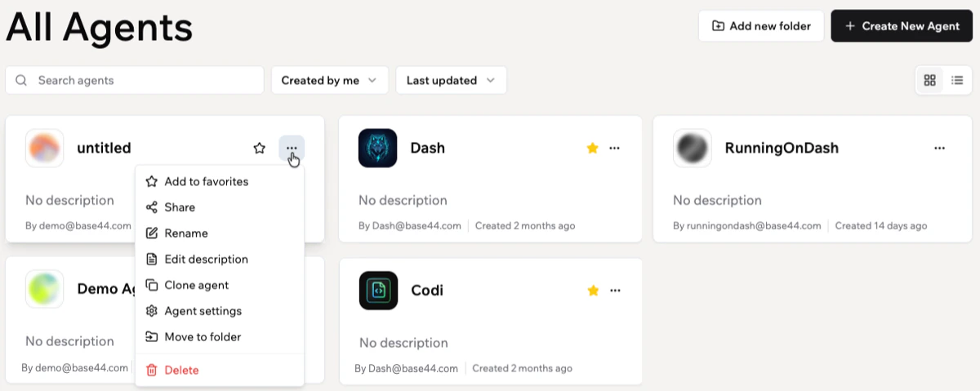980x391 pixels.
Task: Click the Dash agent title
Action: click(427, 148)
